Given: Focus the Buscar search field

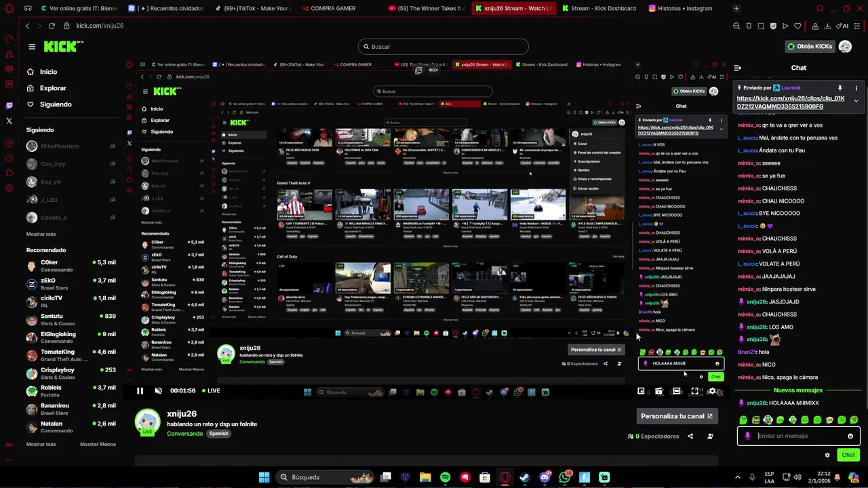Looking at the screenshot, I should (x=443, y=47).
